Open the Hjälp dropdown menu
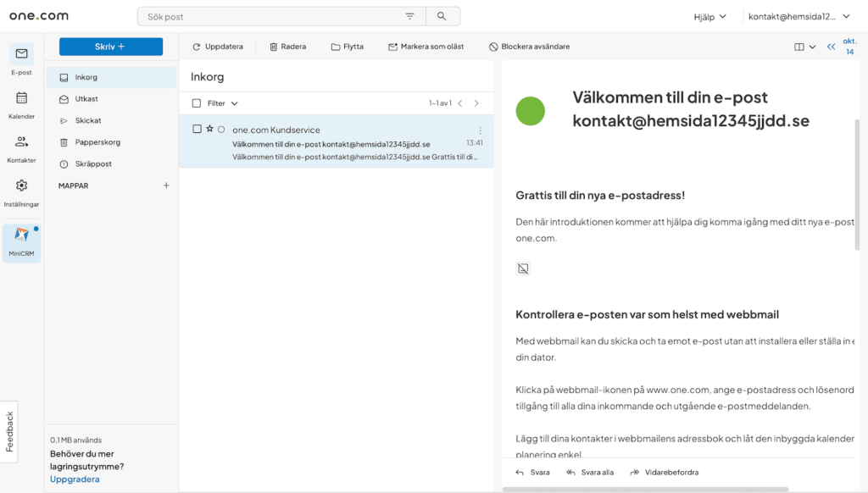The height and width of the screenshot is (493, 868). (x=709, y=17)
